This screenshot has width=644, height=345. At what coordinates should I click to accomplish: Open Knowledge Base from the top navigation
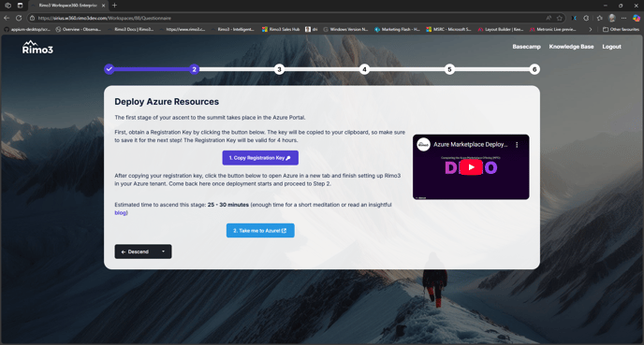571,47
